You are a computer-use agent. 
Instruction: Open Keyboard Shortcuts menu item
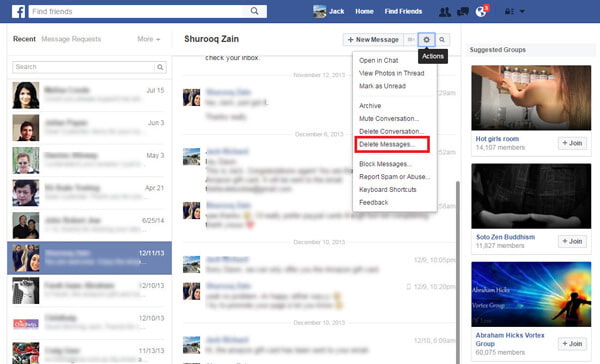point(388,189)
